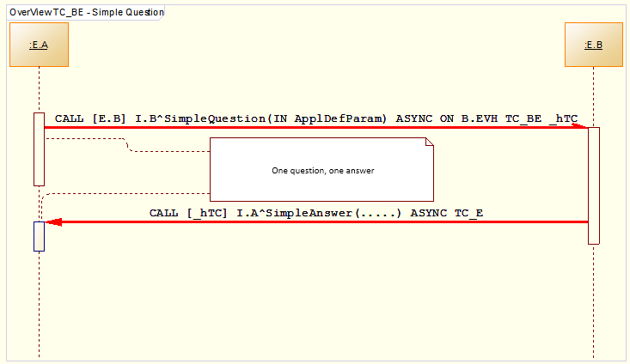The image size is (630, 364).
Task: Click the "OverViewTC_BE - Simple Question" frame title
Action: click(86, 13)
